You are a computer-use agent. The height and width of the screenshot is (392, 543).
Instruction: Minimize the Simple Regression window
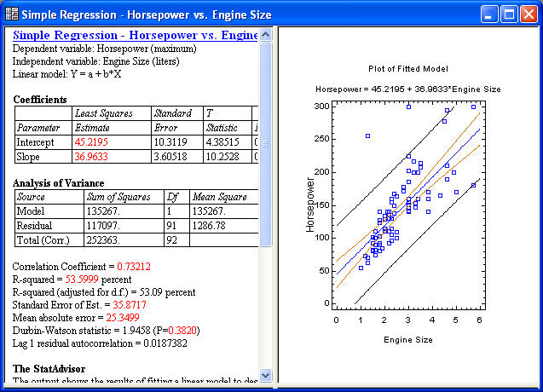pyautogui.click(x=489, y=14)
